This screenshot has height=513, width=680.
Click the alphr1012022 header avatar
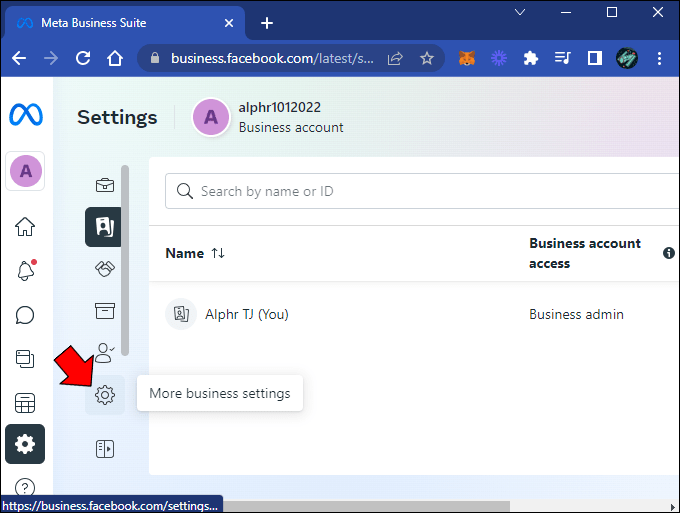click(211, 117)
